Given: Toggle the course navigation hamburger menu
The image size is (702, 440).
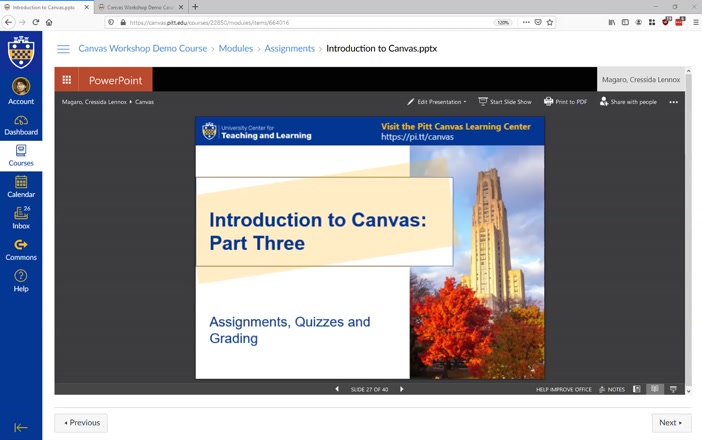Looking at the screenshot, I should tap(63, 49).
